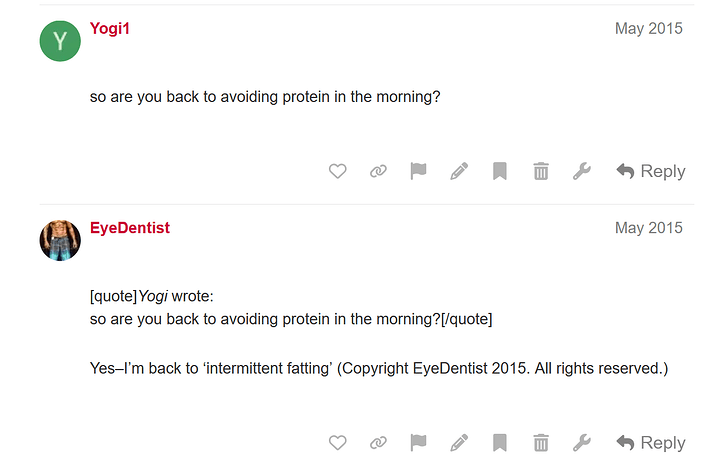707x466 pixels.
Task: Reply to Yogi1's post
Action: point(650,172)
